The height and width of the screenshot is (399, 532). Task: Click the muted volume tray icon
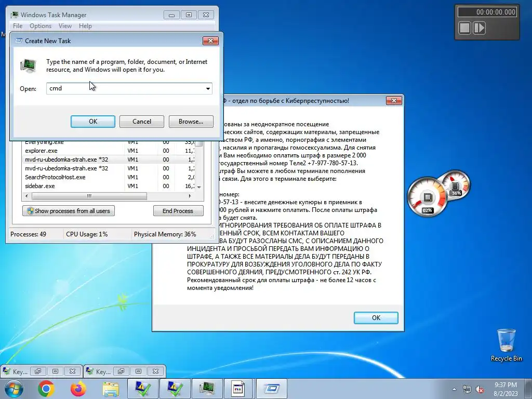[x=480, y=390]
